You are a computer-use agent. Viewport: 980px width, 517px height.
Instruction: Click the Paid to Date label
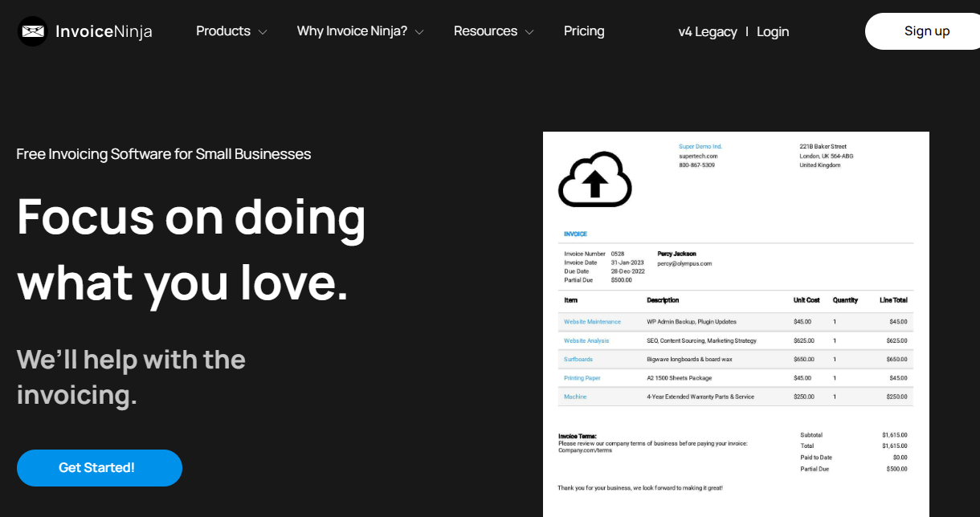(815, 457)
